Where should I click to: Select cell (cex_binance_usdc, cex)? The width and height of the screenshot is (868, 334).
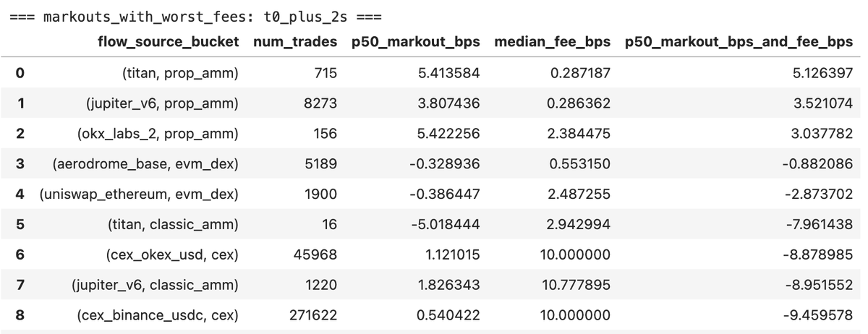point(158,316)
